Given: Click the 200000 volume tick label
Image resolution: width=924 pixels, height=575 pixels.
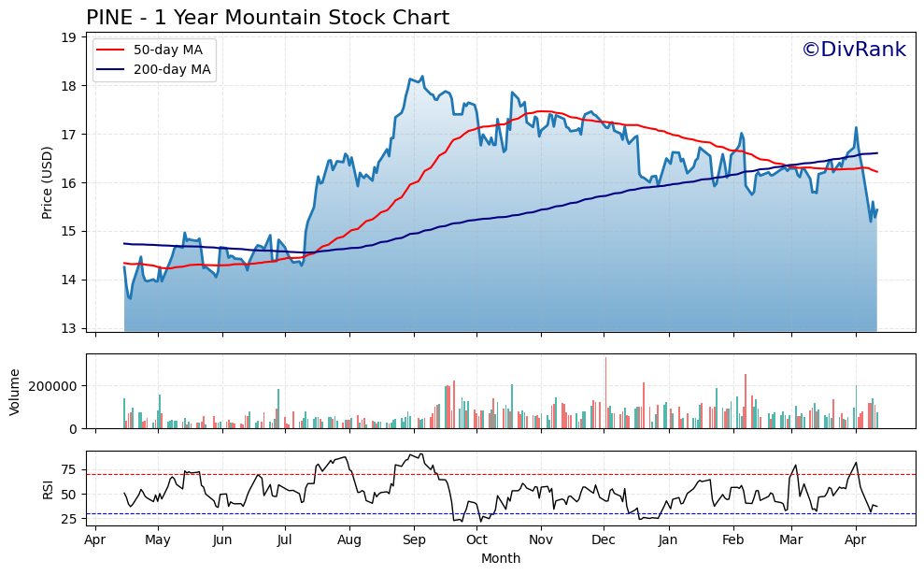Looking at the screenshot, I should 53,386.
